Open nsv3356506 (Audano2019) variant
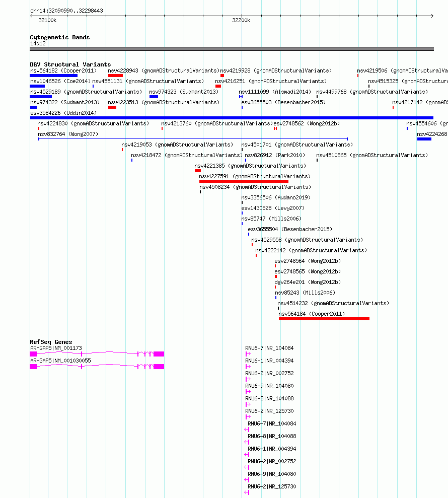This screenshot has height=498, width=448. [276, 197]
